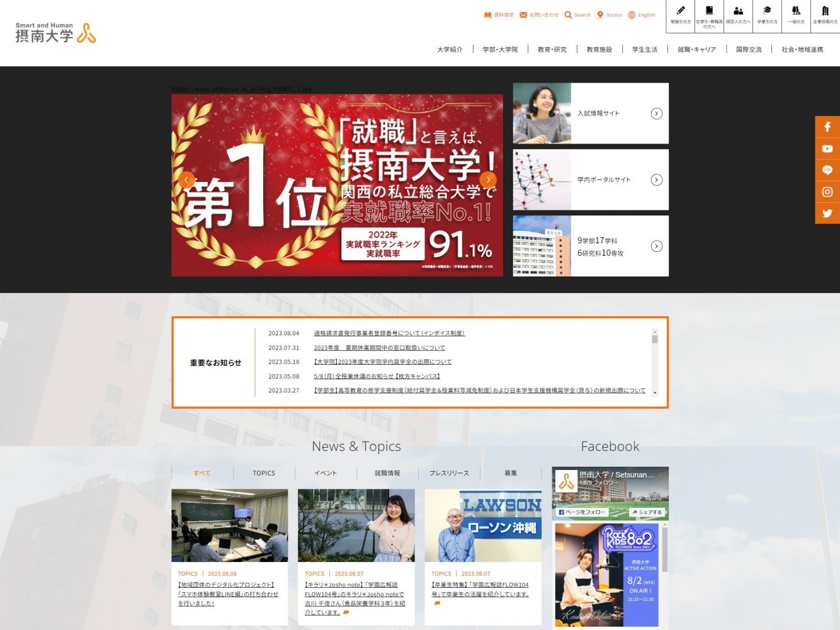The image size is (840, 630).
Task: Open 就職・キャリア navigation menu
Action: [697, 49]
